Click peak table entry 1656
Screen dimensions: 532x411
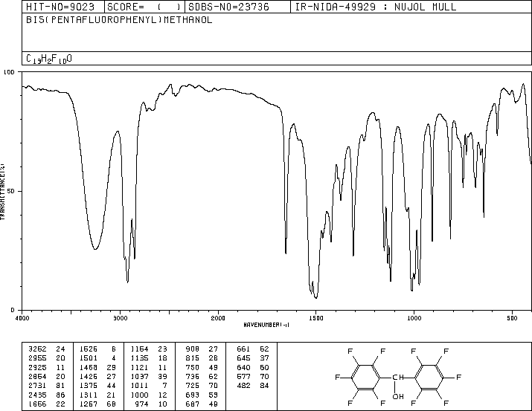tap(37, 404)
